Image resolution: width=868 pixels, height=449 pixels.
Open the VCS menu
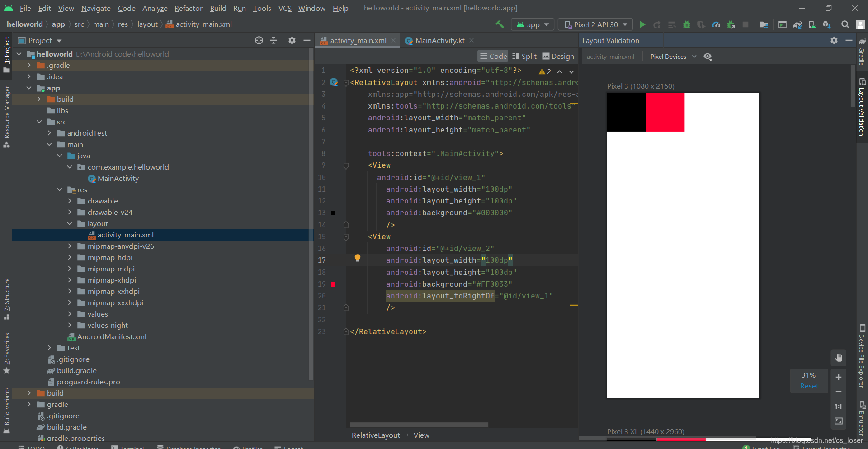coord(285,8)
